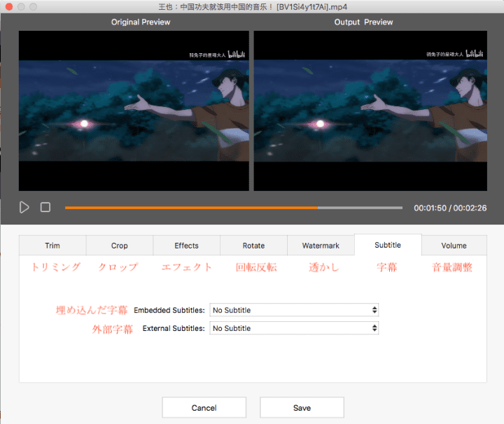This screenshot has width=504, height=424.
Task: Click the Original Preview video frame
Action: pos(134,111)
